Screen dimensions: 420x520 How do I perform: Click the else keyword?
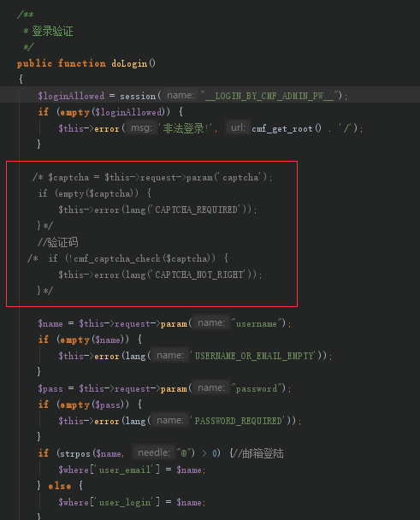[59, 486]
